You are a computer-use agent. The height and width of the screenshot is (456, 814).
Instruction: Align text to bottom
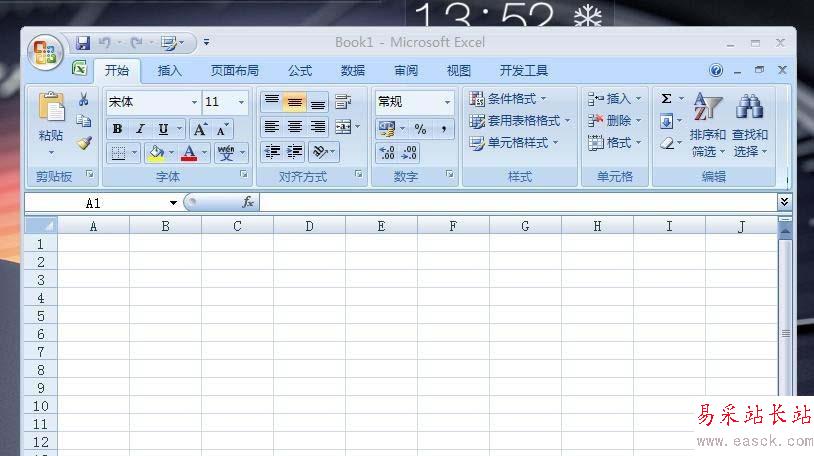pyautogui.click(x=318, y=102)
